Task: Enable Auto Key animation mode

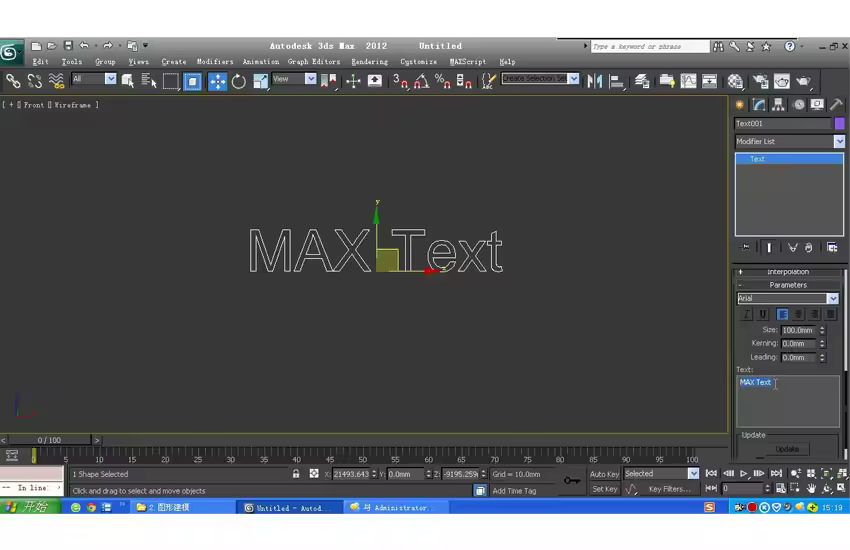Action: tap(605, 474)
